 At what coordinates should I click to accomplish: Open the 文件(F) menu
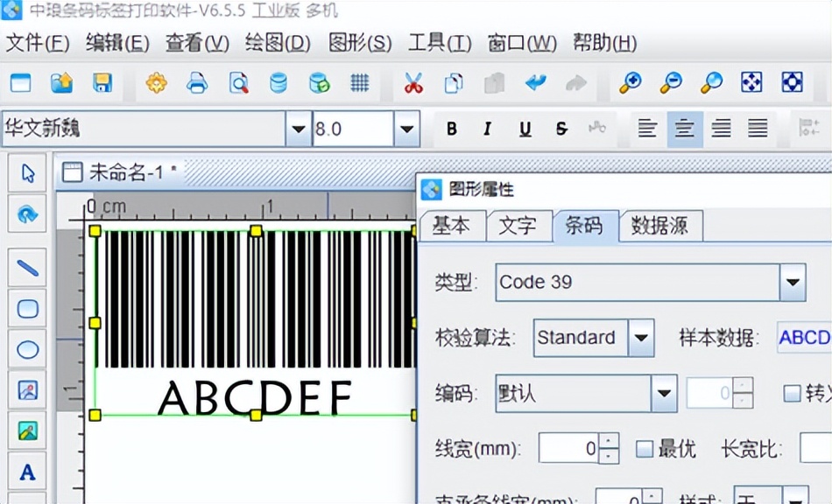[x=37, y=44]
